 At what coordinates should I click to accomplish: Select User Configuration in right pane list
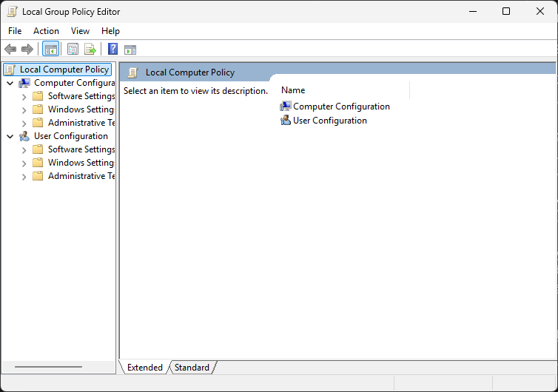click(329, 121)
